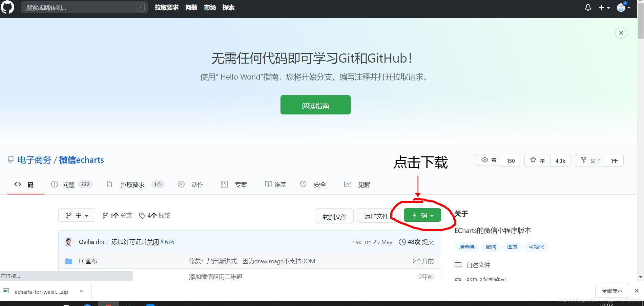Select the 可视化 topic tag
644x306 pixels.
[536, 247]
